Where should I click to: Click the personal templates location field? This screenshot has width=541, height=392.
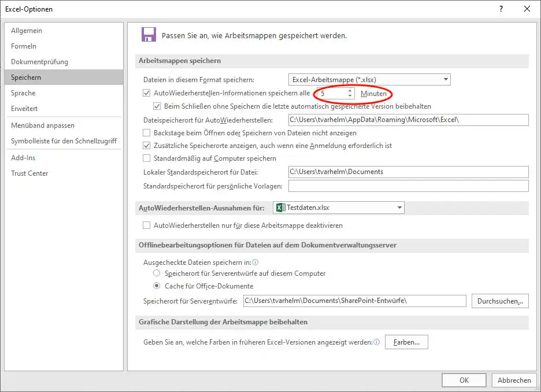click(x=408, y=186)
